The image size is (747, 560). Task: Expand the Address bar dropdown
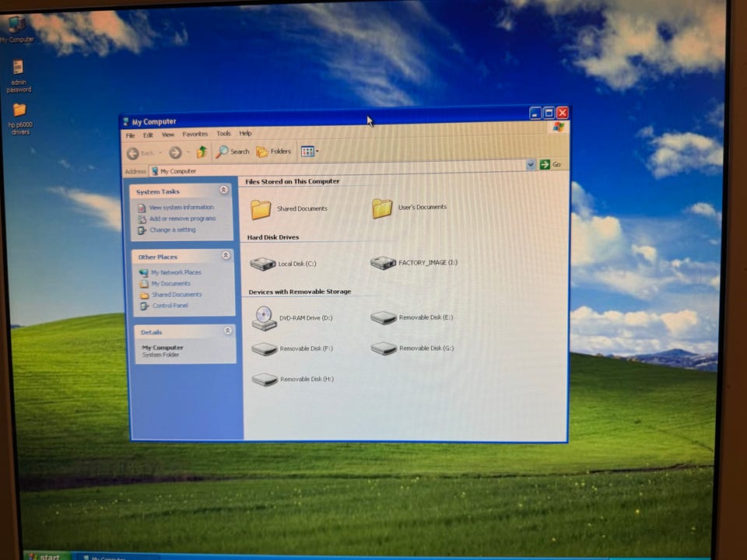point(531,165)
